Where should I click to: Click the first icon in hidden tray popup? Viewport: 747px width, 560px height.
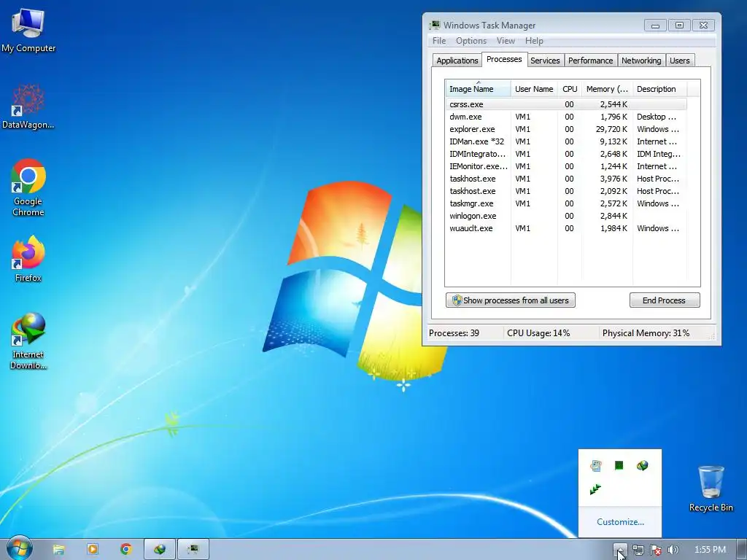click(x=595, y=465)
